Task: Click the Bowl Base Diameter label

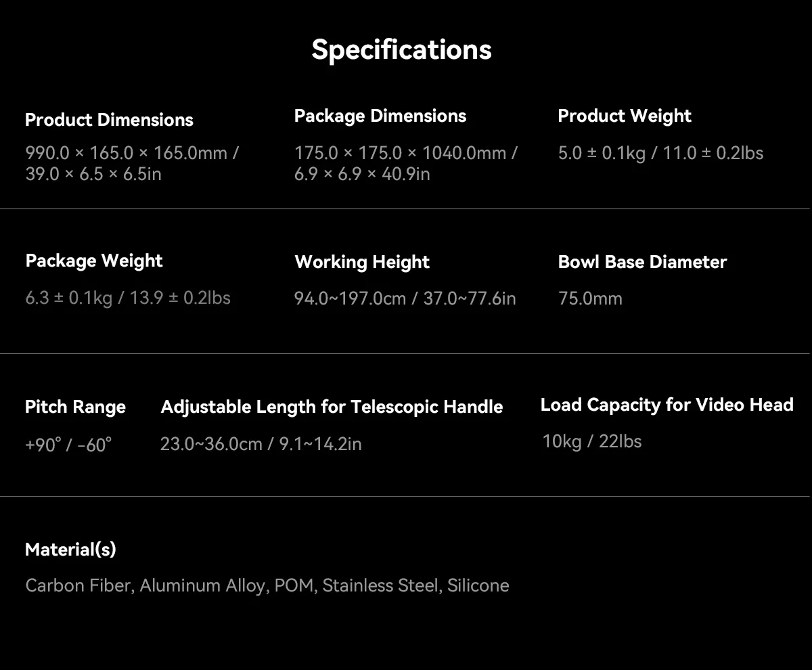Action: click(x=642, y=262)
